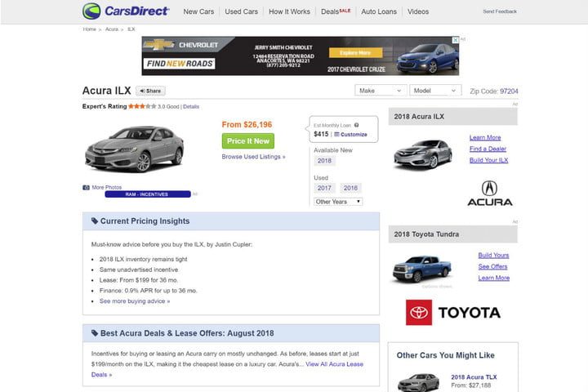
Task: Click the Acura logo in sidebar ad
Action: pos(490,194)
